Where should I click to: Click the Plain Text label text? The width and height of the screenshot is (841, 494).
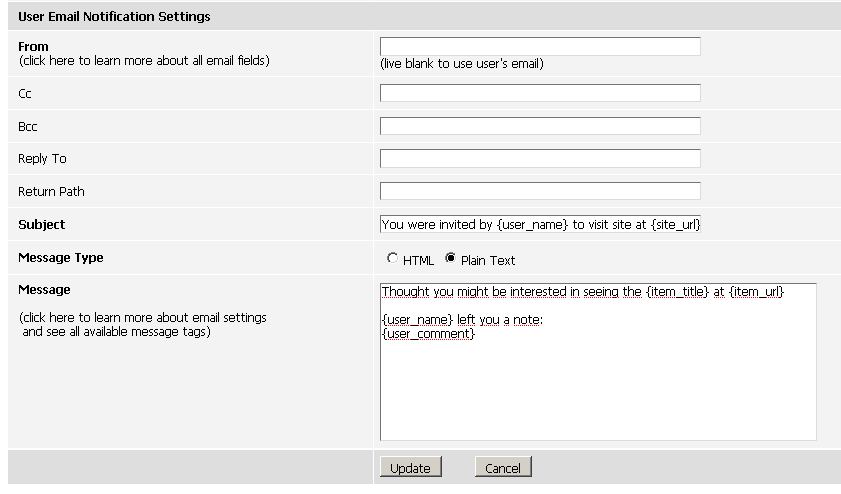pos(488,261)
